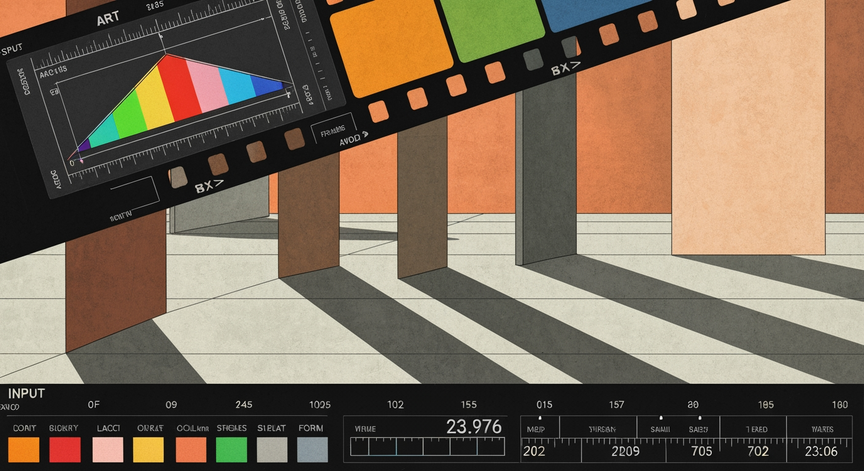Viewport: 864px width, 471px height.
Task: Click the scale number 245 in the INPUT panel
Action: click(x=244, y=405)
